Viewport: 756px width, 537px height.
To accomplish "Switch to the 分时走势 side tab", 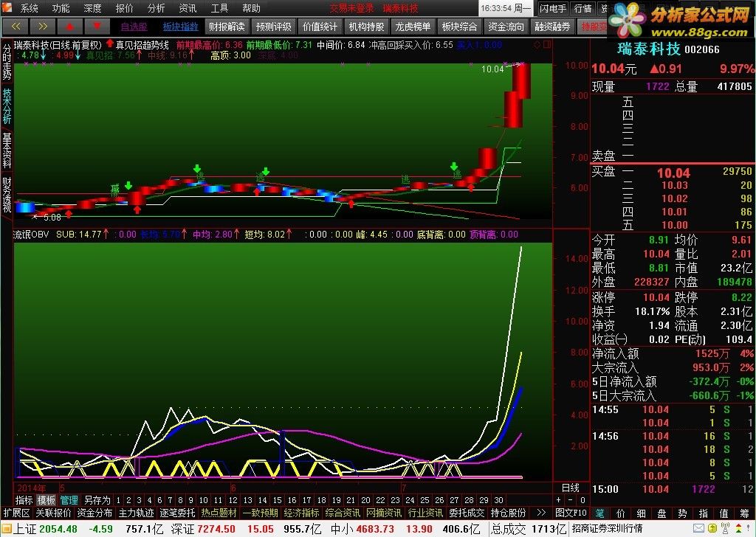I will [7, 63].
